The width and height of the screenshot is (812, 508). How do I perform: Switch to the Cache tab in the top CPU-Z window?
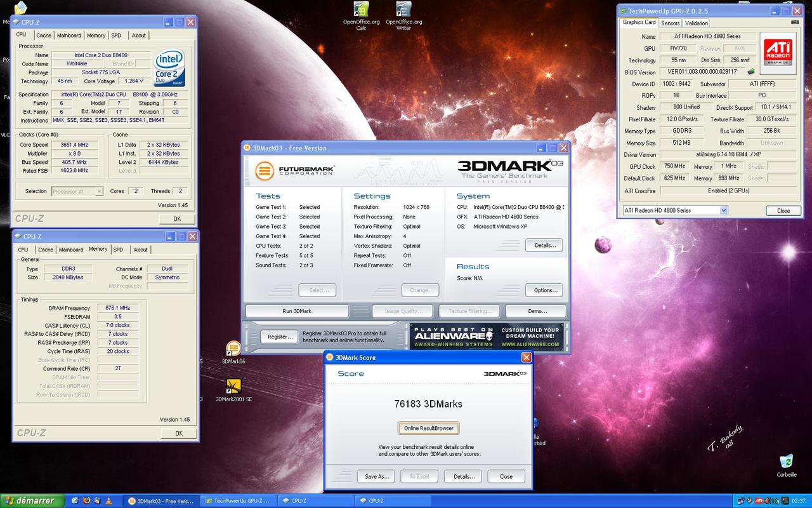coord(44,36)
